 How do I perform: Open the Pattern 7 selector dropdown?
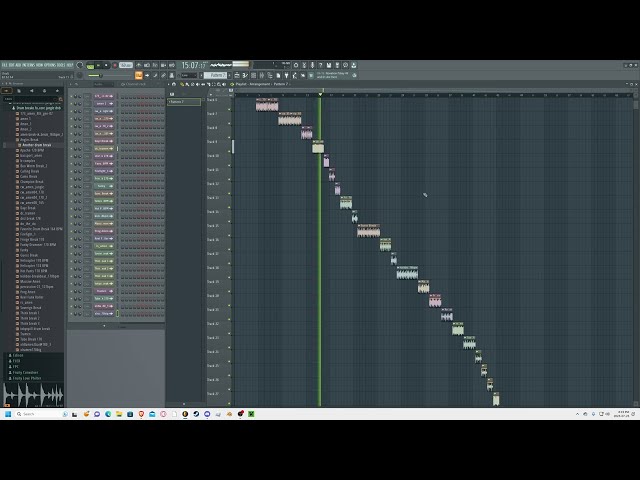coord(215,76)
